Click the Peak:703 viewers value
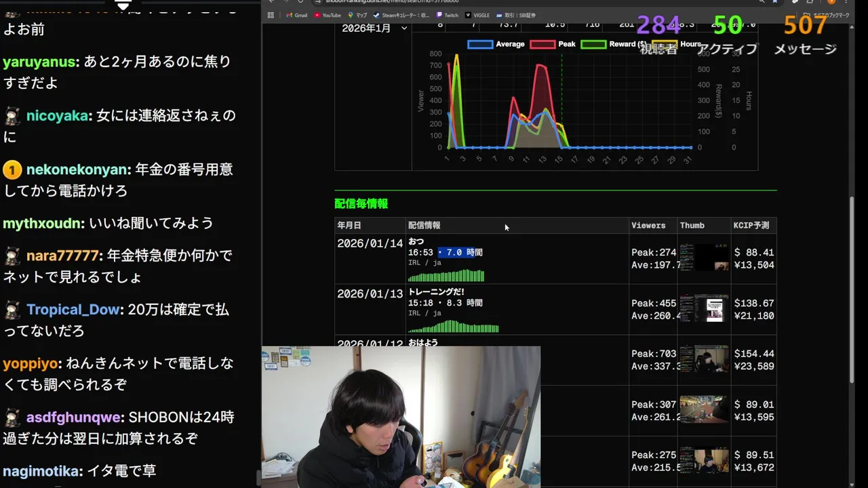The height and width of the screenshot is (488, 868). [654, 354]
